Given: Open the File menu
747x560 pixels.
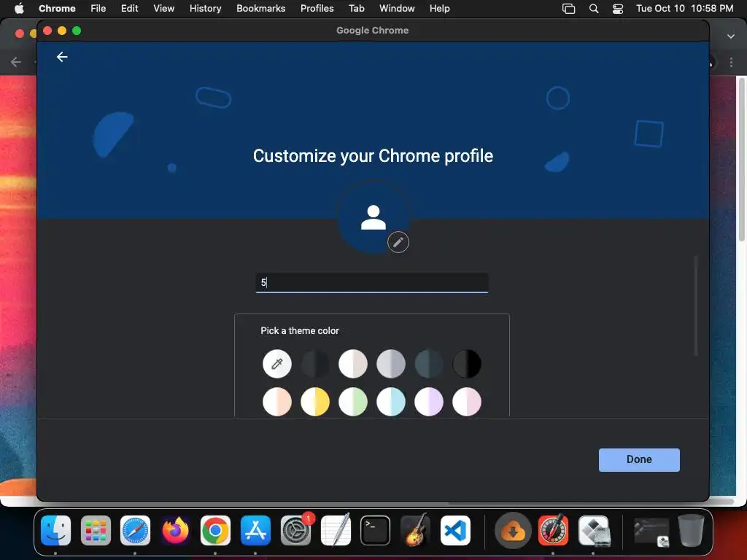Looking at the screenshot, I should pos(98,9).
